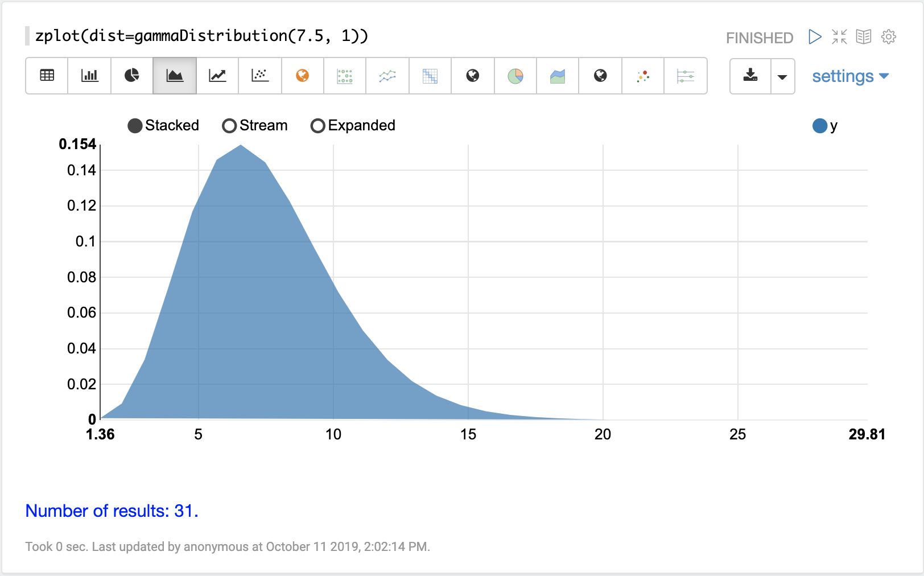Select the Stream radio option

pyautogui.click(x=229, y=126)
